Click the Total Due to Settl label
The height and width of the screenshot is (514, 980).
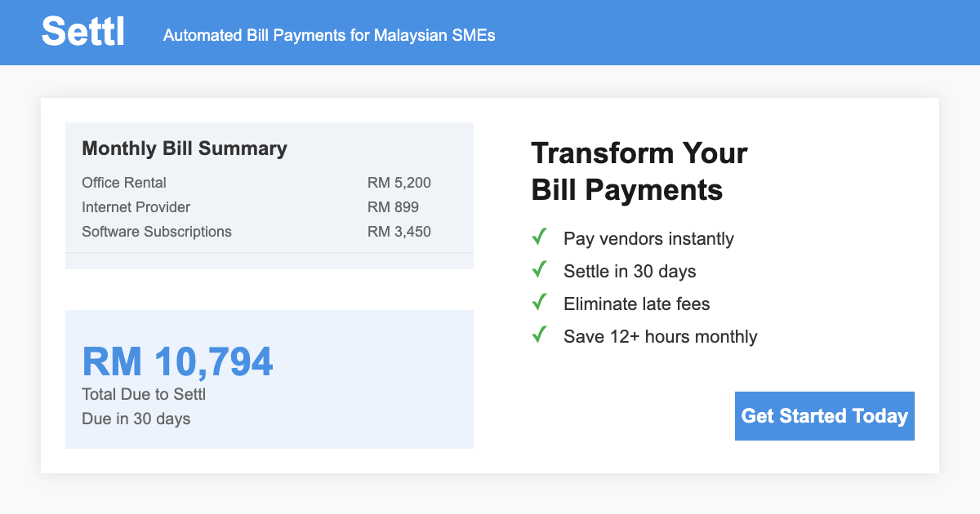144,395
